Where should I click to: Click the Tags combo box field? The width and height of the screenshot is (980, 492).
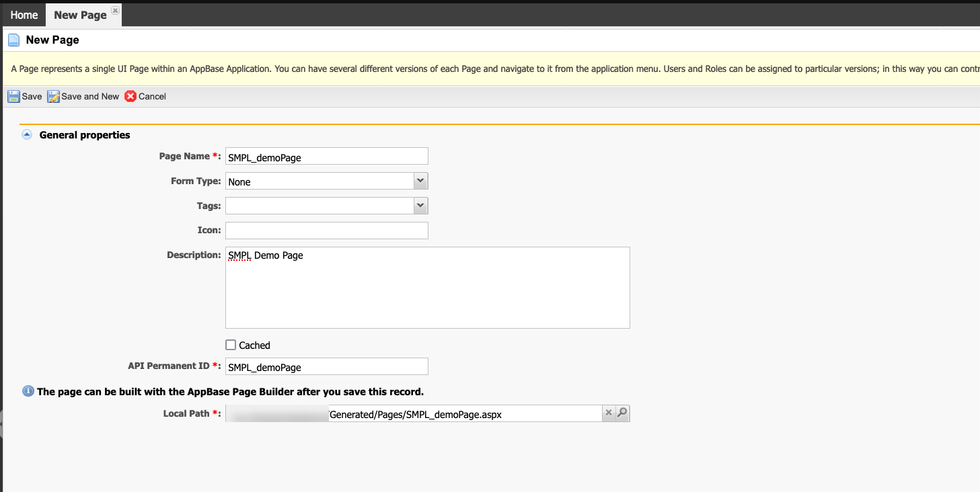[319, 206]
